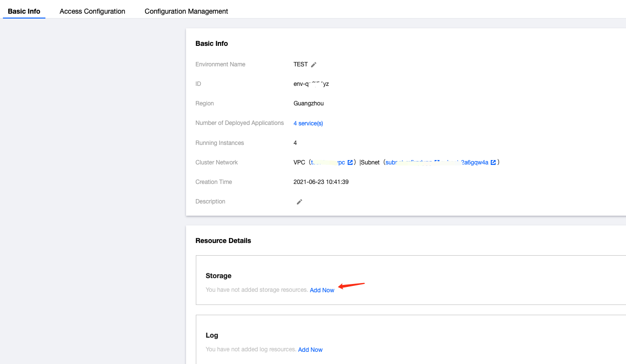
Task: Click Add Now under Log
Action: 310,349
